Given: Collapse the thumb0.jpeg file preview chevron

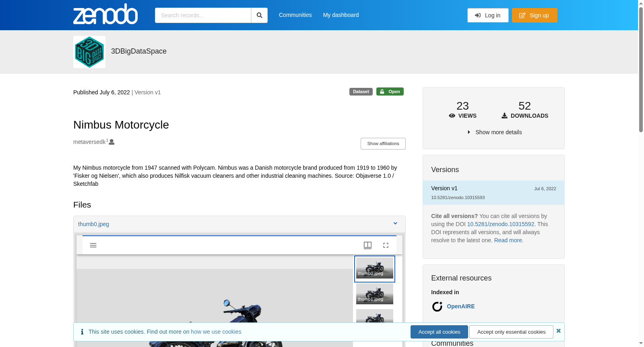Looking at the screenshot, I should (x=395, y=224).
